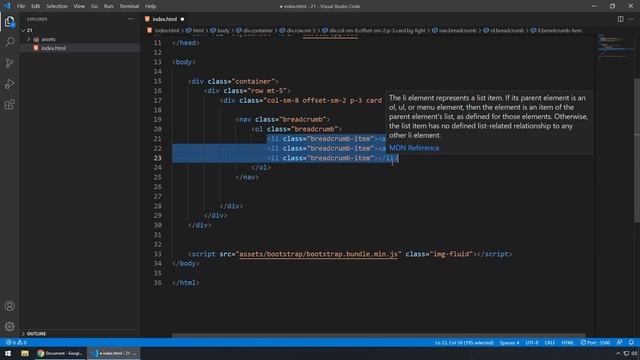This screenshot has height=360, width=640.
Task: Click line number 33 in gutter
Action: (x=158, y=254)
